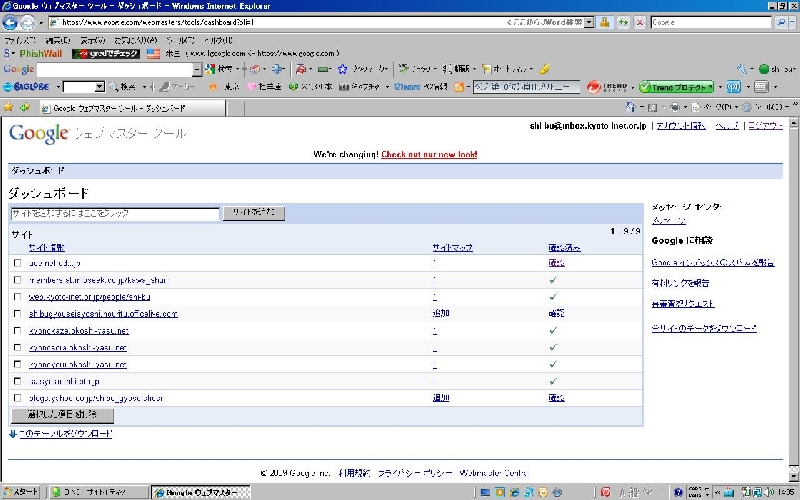Open the address bar URL dropdown
Screen dimensions: 800x500
[x=588, y=21]
